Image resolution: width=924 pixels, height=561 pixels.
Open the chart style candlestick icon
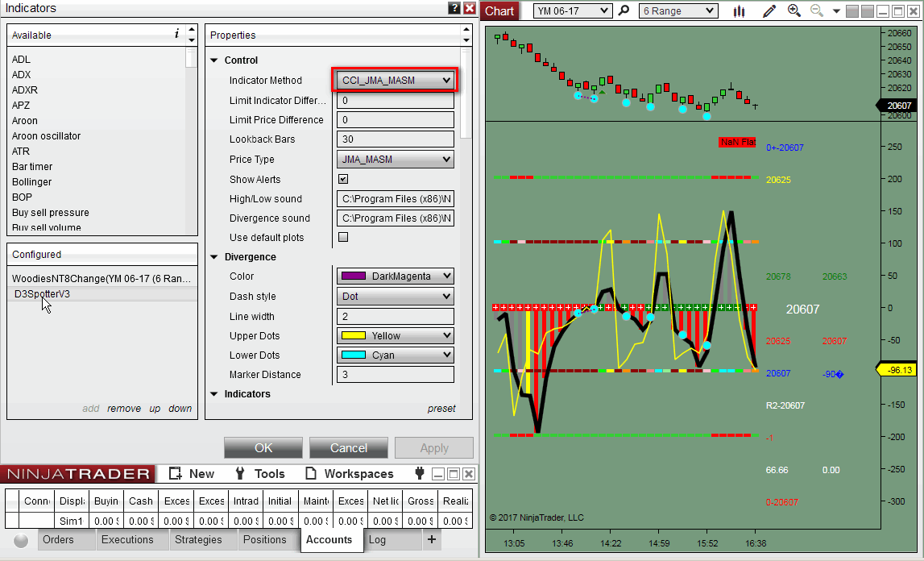pyautogui.click(x=740, y=11)
